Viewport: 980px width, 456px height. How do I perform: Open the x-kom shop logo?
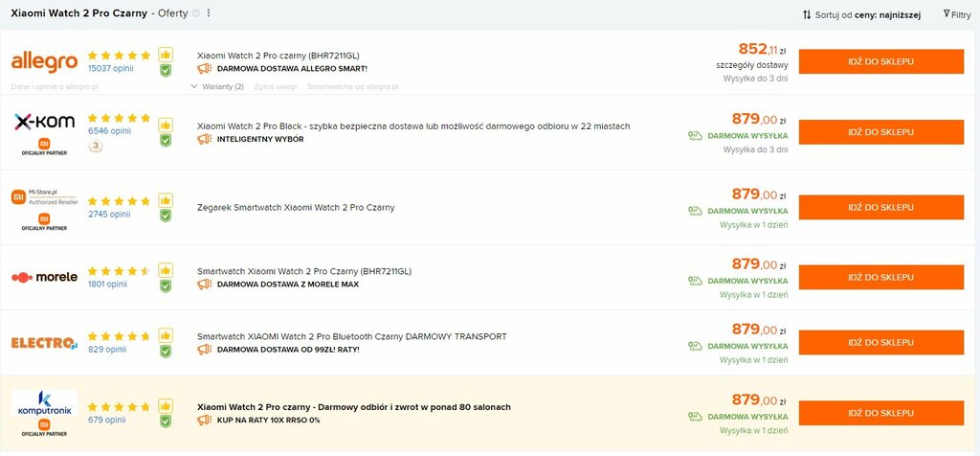point(44,122)
